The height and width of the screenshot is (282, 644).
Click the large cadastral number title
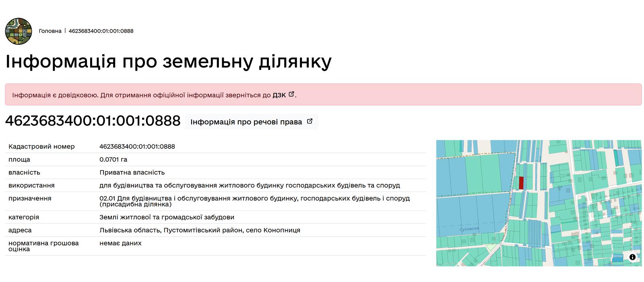point(93,121)
